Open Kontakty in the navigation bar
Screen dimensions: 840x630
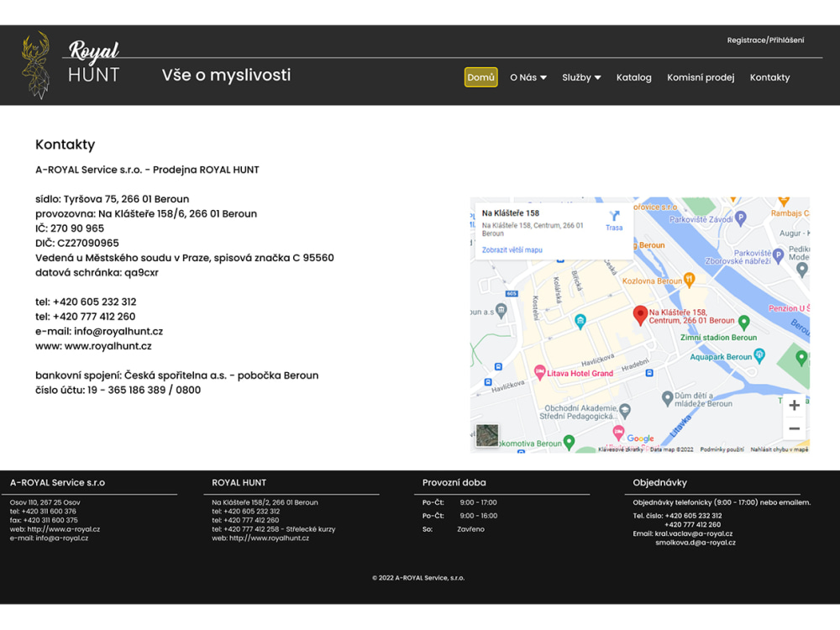769,77
